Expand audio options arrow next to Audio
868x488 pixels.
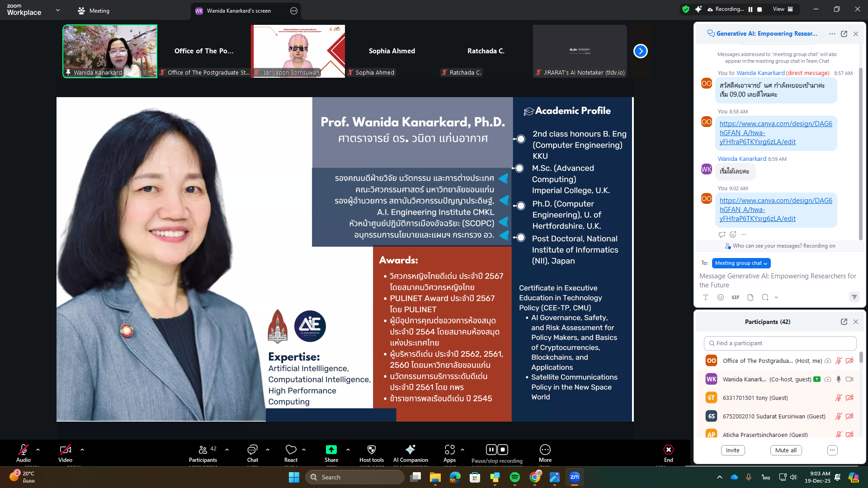[x=38, y=450]
